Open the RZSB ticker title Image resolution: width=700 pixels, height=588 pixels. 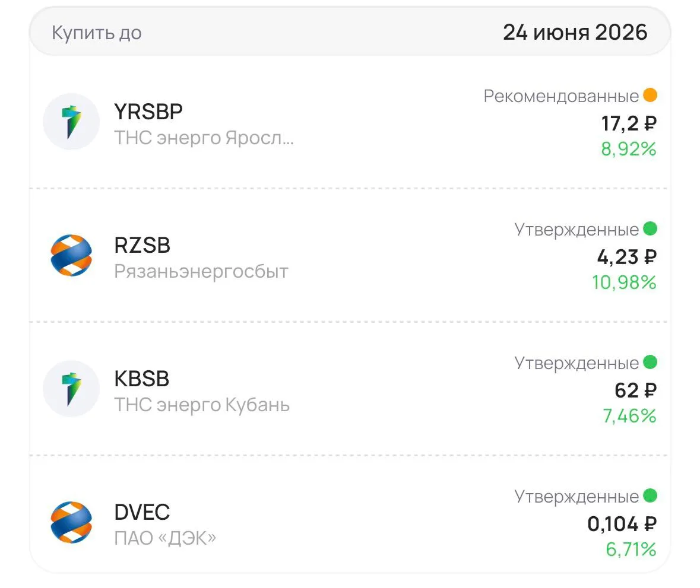click(142, 246)
